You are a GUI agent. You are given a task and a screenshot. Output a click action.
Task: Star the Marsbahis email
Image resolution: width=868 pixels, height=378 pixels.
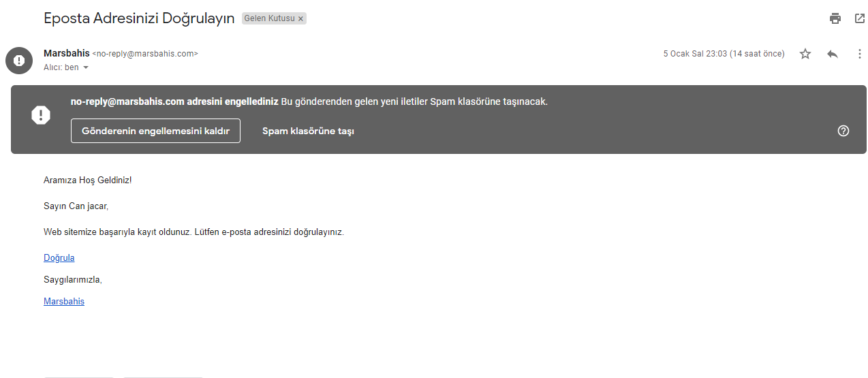[805, 54]
